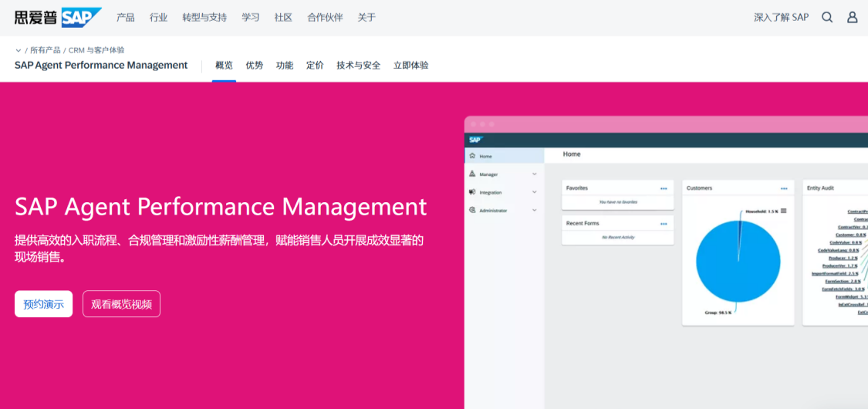Expand the breadcrumb chevron dropdown

19,50
